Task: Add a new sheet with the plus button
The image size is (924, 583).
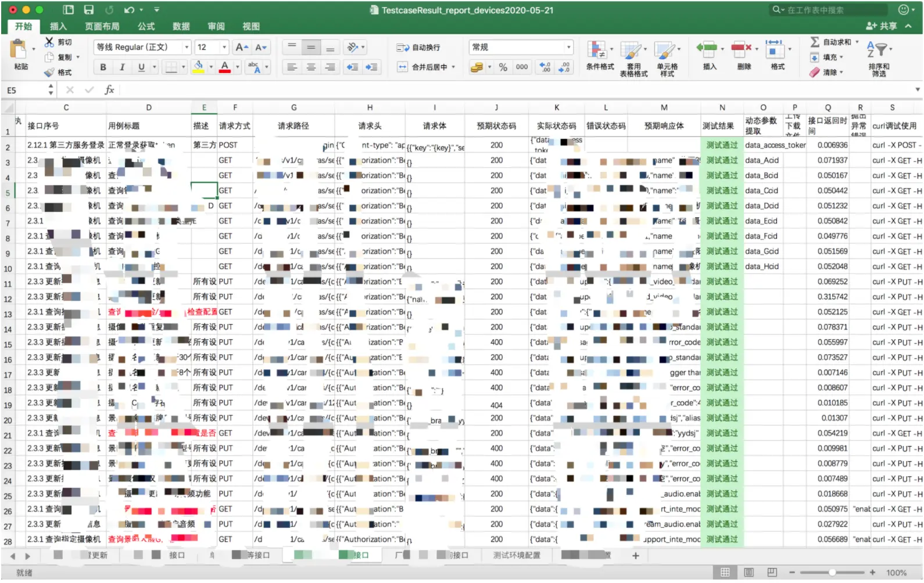Action: pyautogui.click(x=636, y=556)
